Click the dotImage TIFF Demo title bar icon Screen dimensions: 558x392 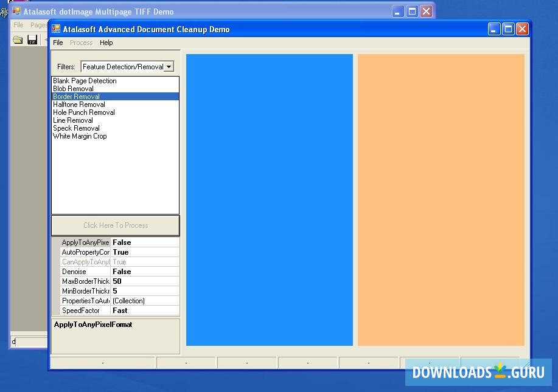(x=15, y=12)
